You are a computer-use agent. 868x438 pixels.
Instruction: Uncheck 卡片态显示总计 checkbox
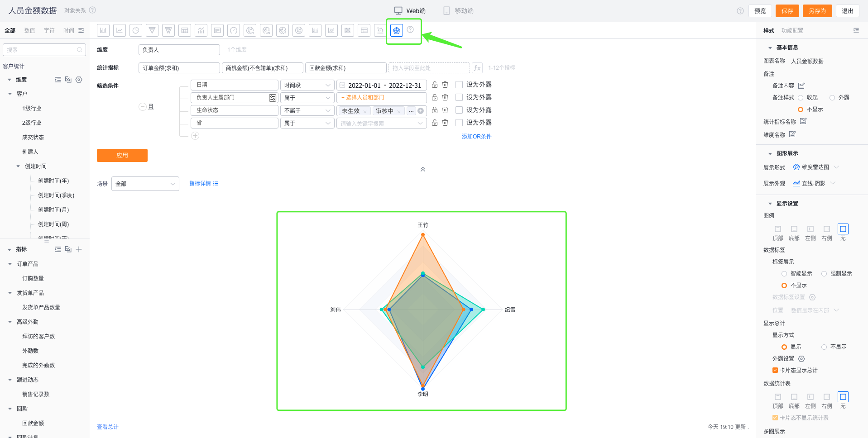tap(775, 370)
